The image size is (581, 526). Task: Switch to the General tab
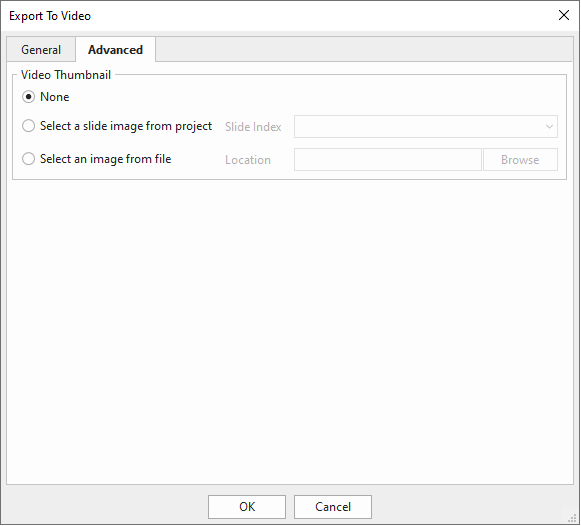coord(41,50)
